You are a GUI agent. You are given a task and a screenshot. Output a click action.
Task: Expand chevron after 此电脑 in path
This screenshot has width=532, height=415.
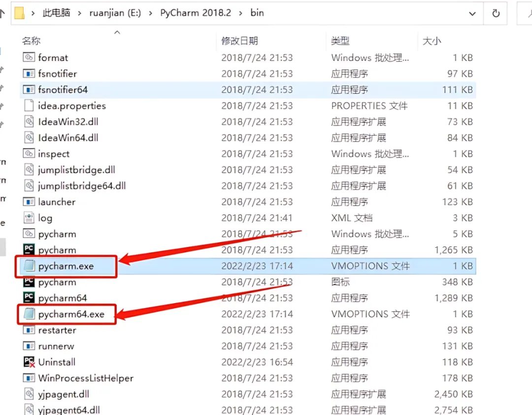pyautogui.click(x=79, y=13)
